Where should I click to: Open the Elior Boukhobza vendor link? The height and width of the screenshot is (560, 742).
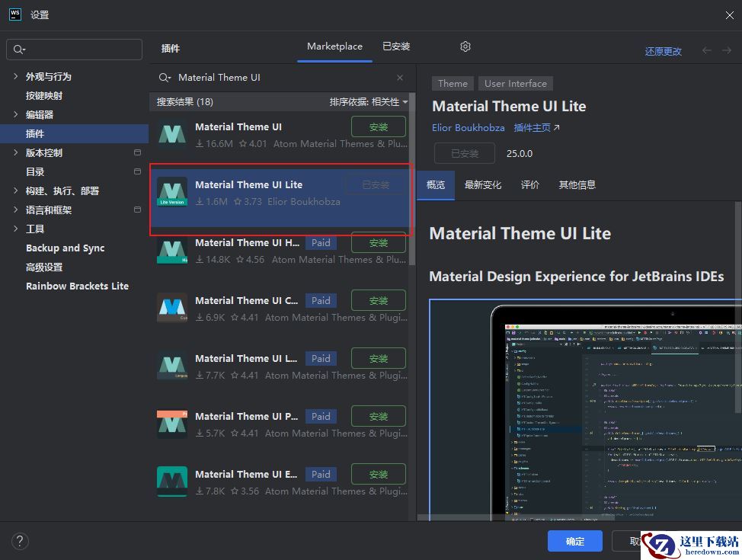coord(468,128)
